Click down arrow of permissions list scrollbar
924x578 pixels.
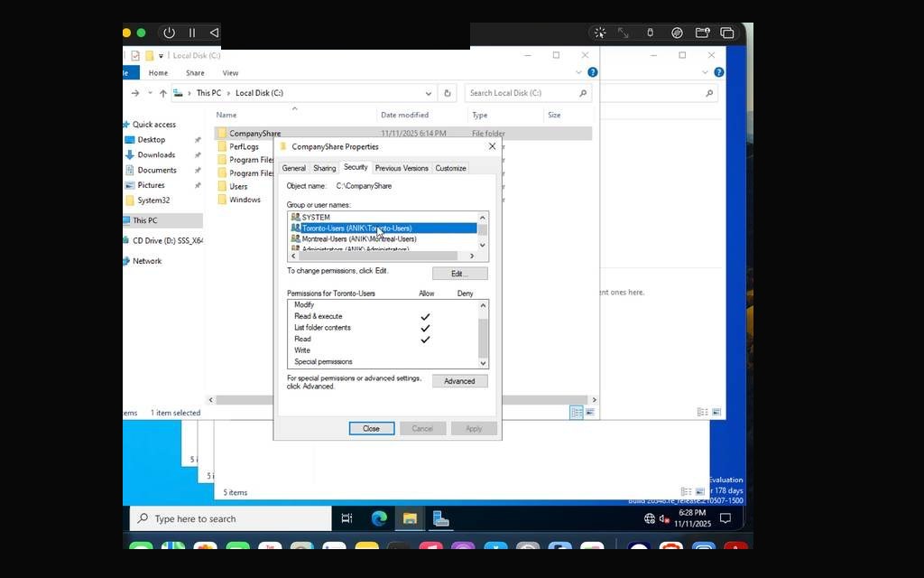pyautogui.click(x=484, y=363)
